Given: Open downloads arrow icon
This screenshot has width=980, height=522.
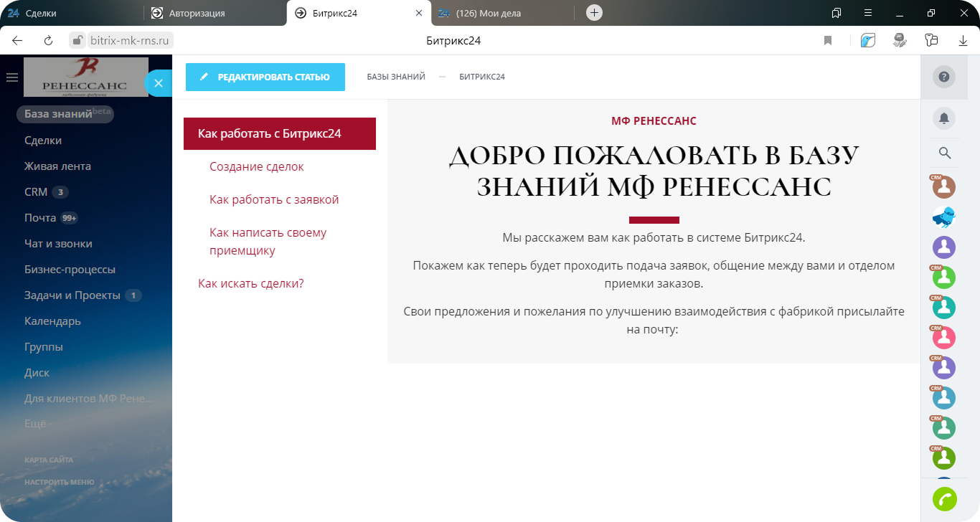Looking at the screenshot, I should (x=963, y=41).
